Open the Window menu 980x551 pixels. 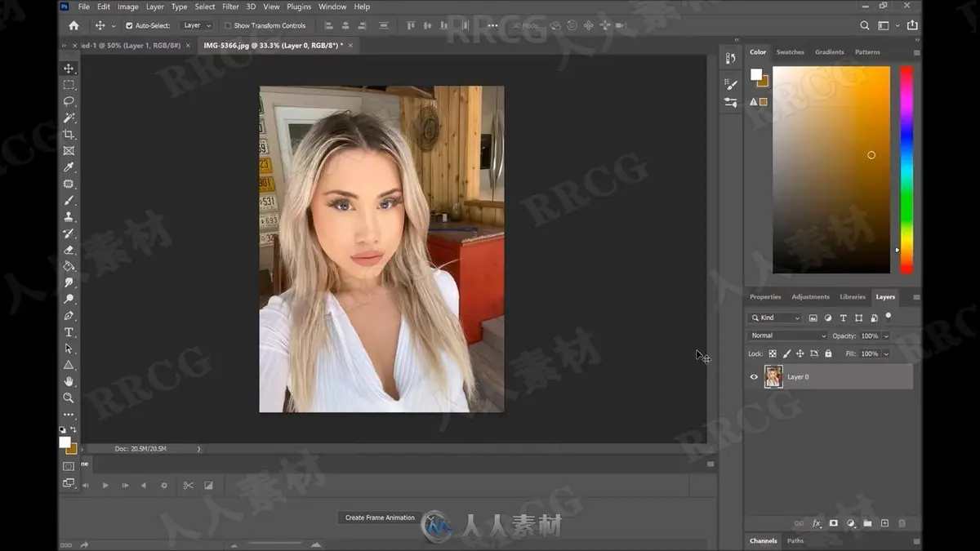point(332,7)
